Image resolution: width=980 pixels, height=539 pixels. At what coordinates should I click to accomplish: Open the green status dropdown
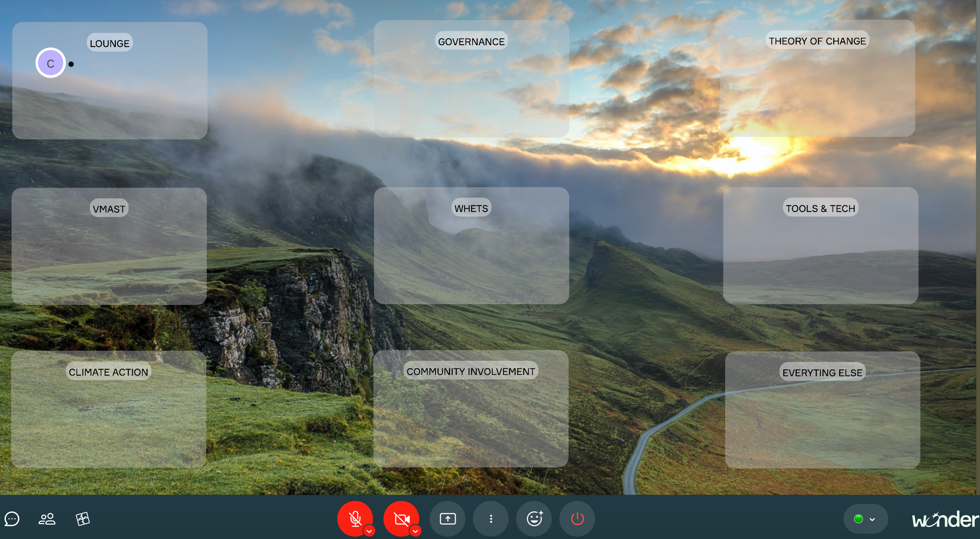point(865,519)
